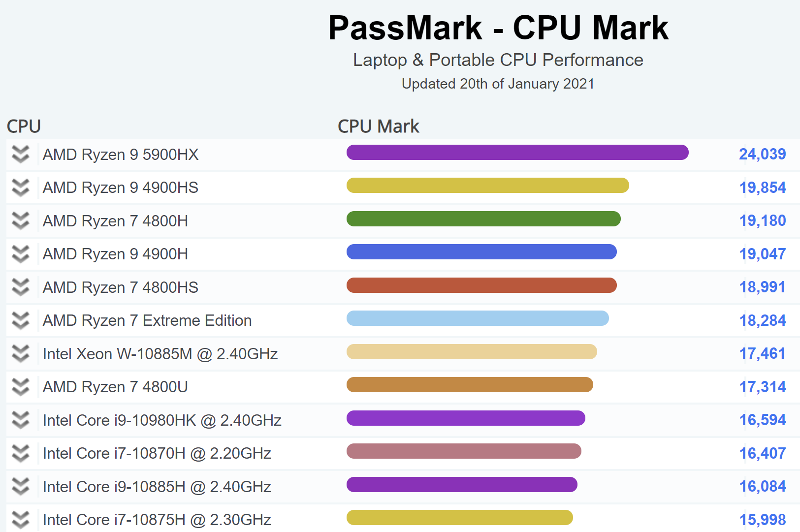Click the Intel Core i7-10870H link
The height and width of the screenshot is (532, 800).
[157, 453]
